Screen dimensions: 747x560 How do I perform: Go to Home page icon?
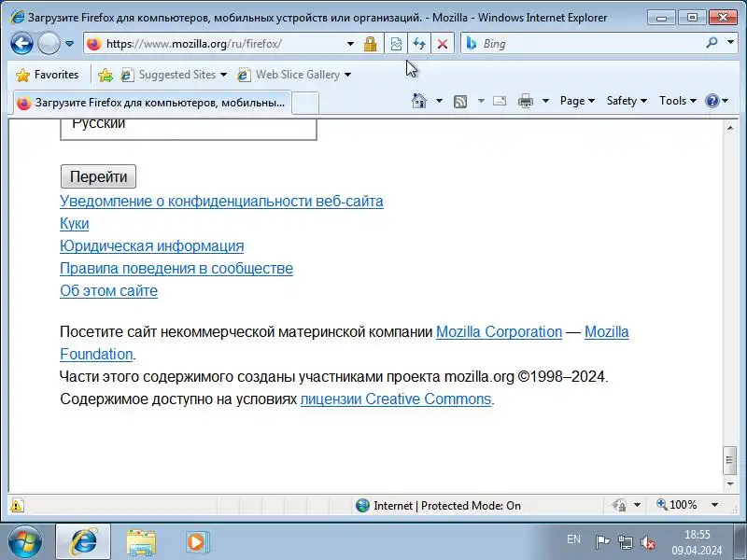[418, 101]
